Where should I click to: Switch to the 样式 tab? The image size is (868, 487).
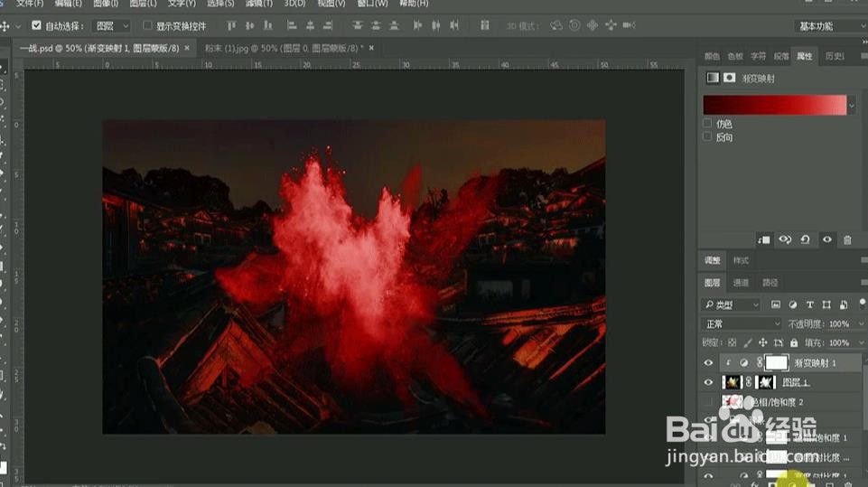[x=741, y=260]
